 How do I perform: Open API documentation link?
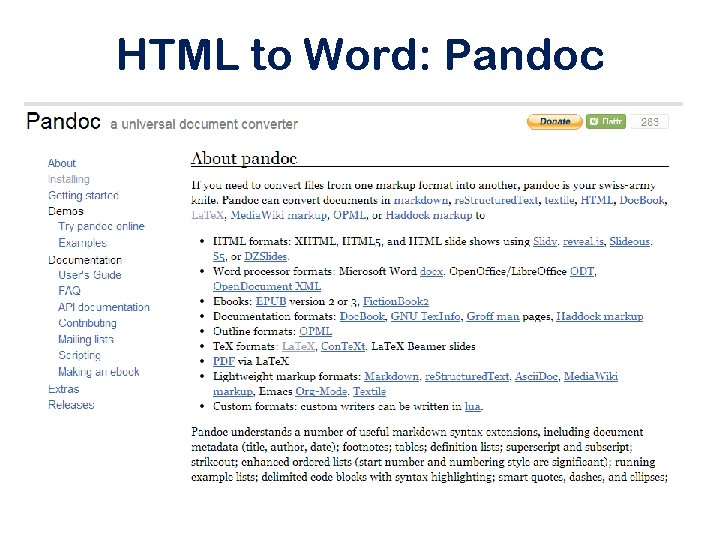point(104,307)
